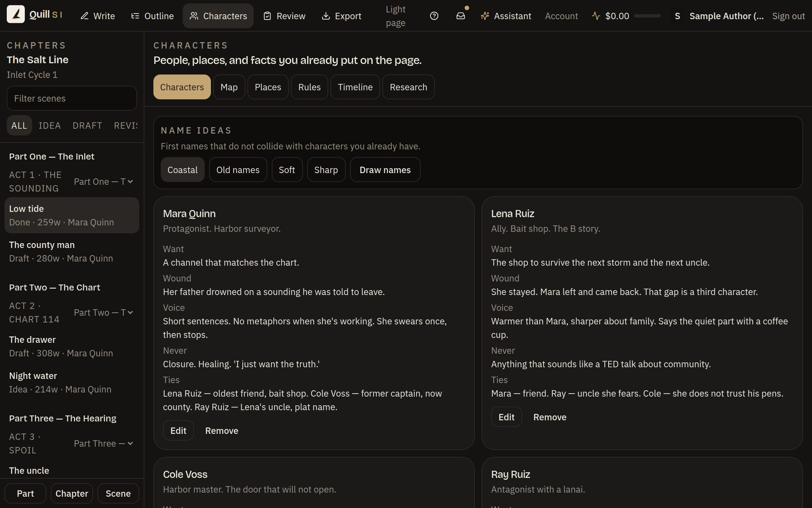Open the Outline section

[x=152, y=16]
